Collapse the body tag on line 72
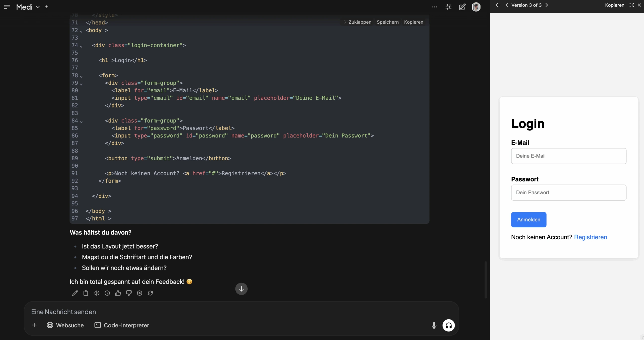The height and width of the screenshot is (340, 644). 81,31
